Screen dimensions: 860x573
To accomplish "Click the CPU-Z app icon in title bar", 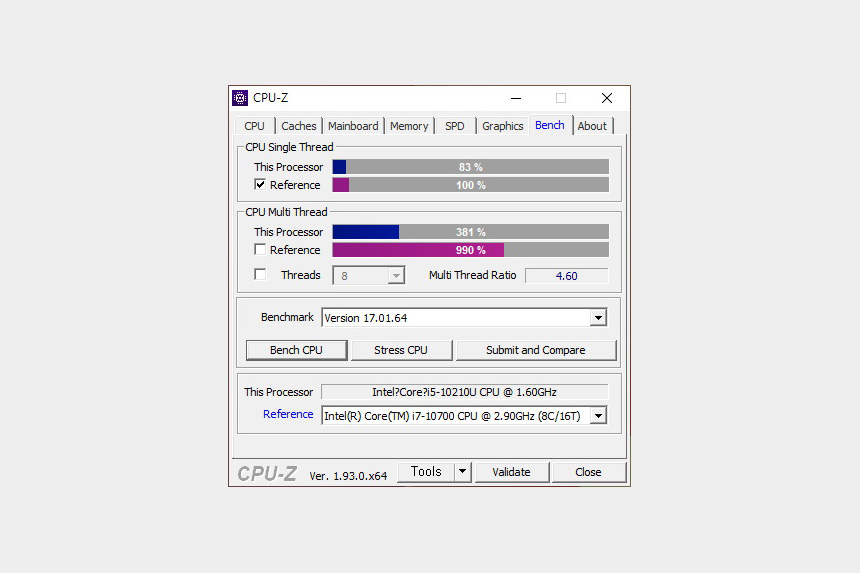I will [x=240, y=98].
